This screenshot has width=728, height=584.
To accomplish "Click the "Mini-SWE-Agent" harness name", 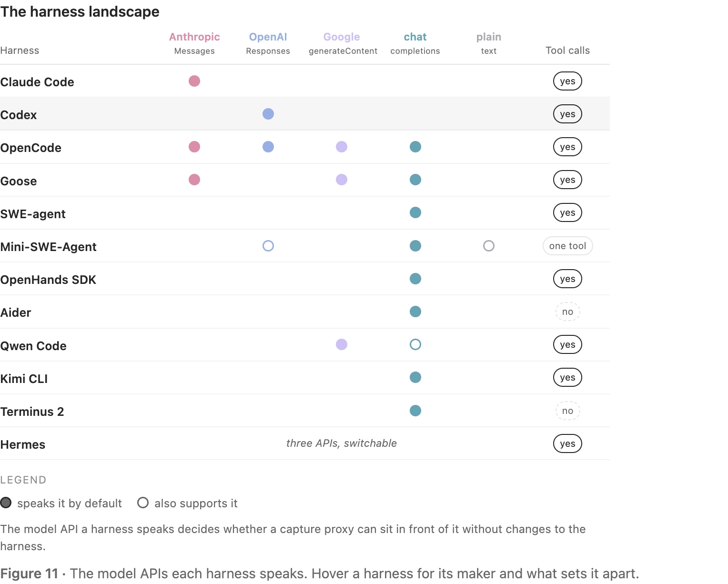I will point(48,247).
